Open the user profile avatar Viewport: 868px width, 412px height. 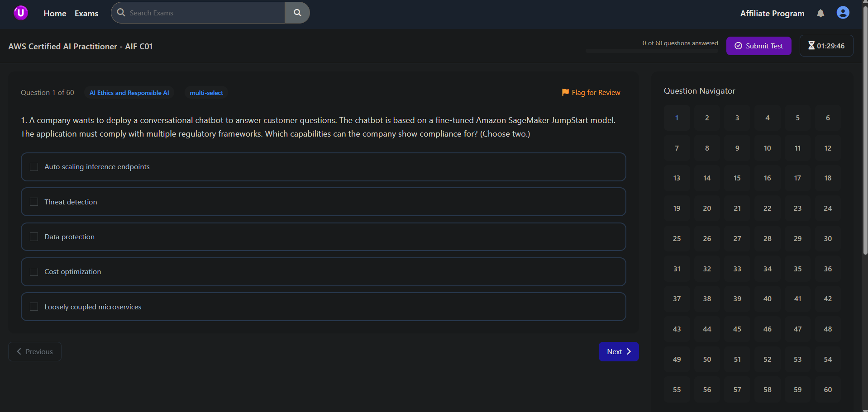tap(843, 13)
